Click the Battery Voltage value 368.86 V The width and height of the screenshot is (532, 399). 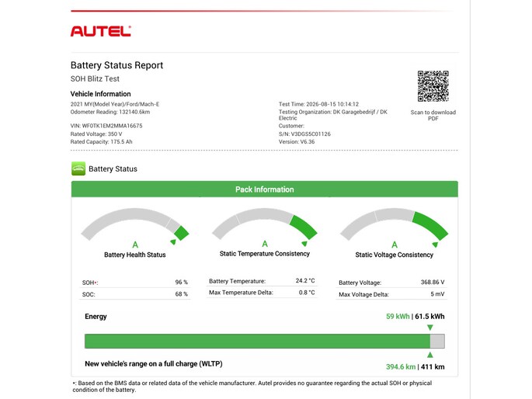click(433, 282)
